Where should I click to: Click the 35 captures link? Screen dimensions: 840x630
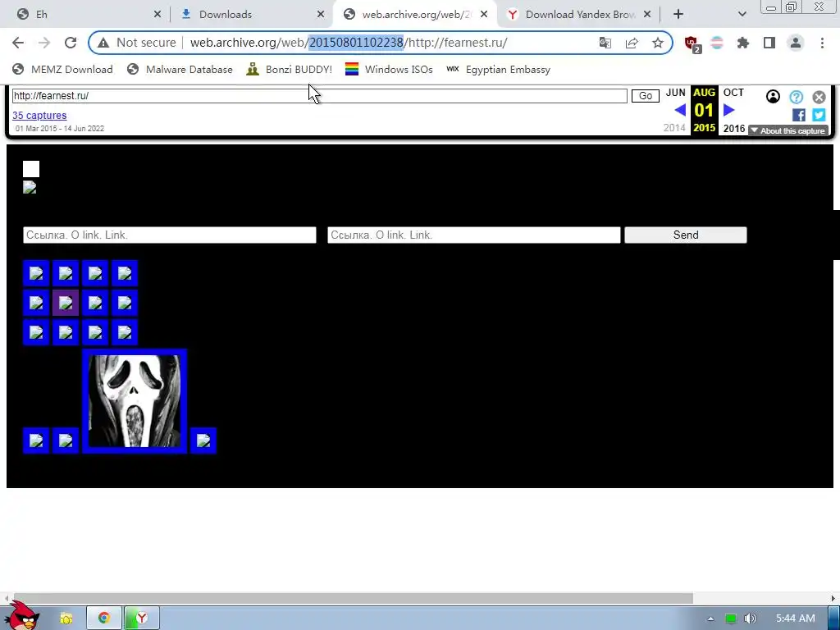(x=39, y=115)
